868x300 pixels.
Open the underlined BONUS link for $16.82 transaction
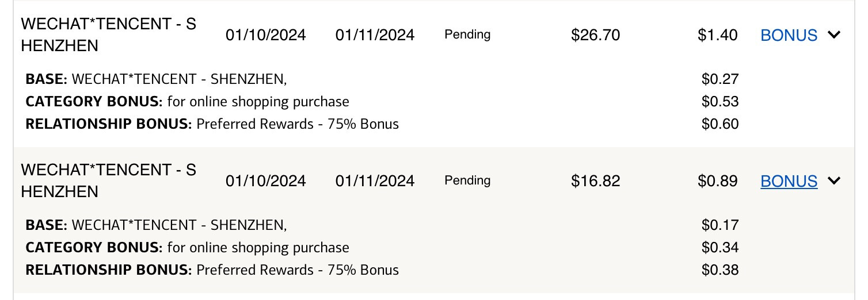789,181
